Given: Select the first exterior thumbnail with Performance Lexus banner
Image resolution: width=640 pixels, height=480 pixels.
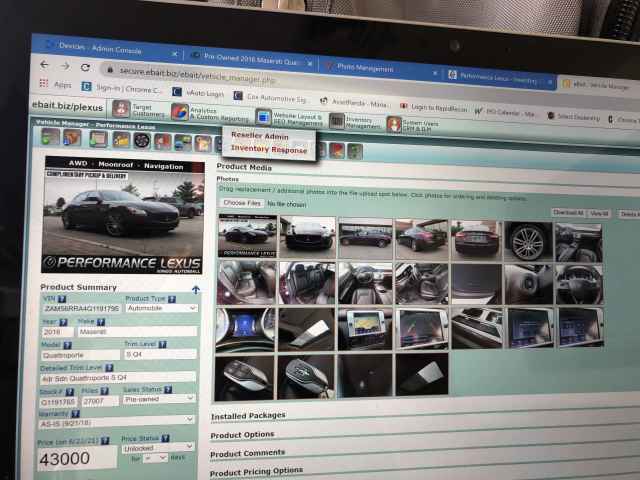Looking at the screenshot, I should pyautogui.click(x=247, y=236).
